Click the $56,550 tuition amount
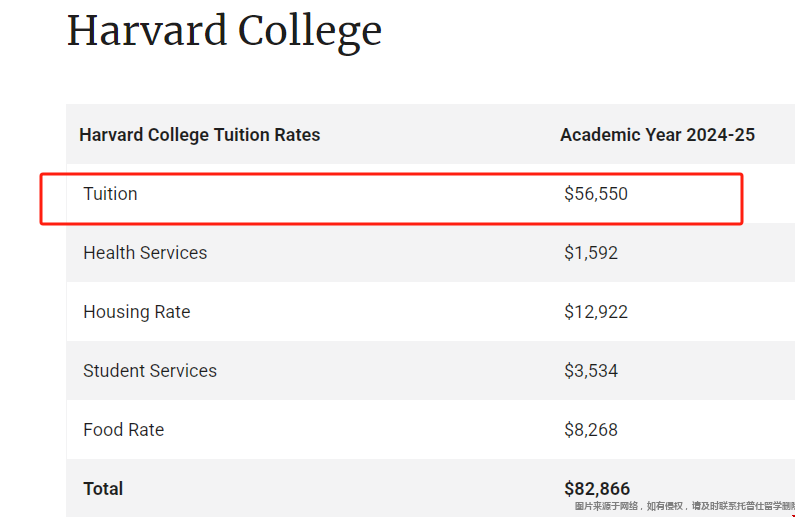795x517 pixels. [x=596, y=194]
